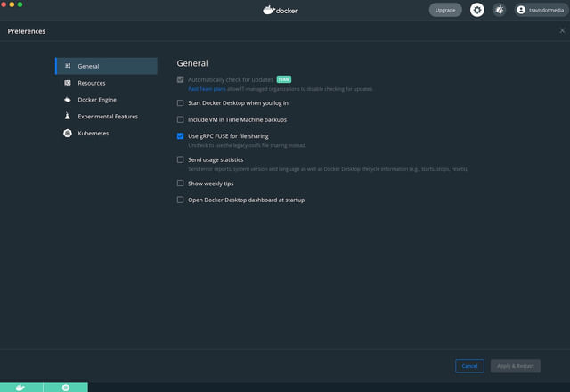Screen dimensions: 570x392
Task: Tick the Show weekly tips checkbox
Action: (181, 184)
